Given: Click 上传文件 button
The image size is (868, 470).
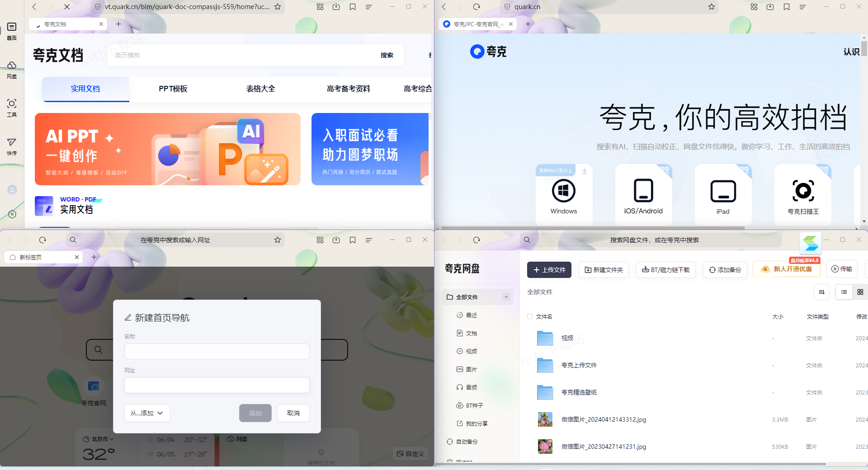Looking at the screenshot, I should [549, 270].
